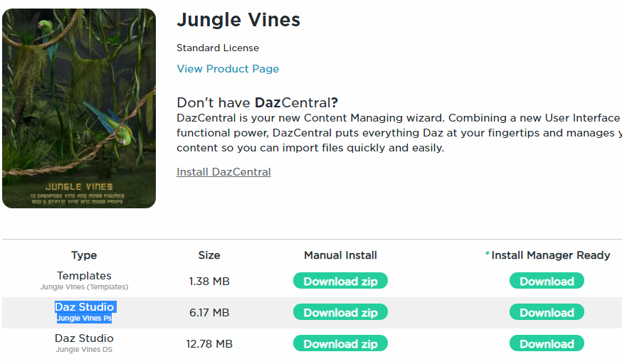Click the Manual Install column header
The height and width of the screenshot is (364, 622).
point(340,255)
